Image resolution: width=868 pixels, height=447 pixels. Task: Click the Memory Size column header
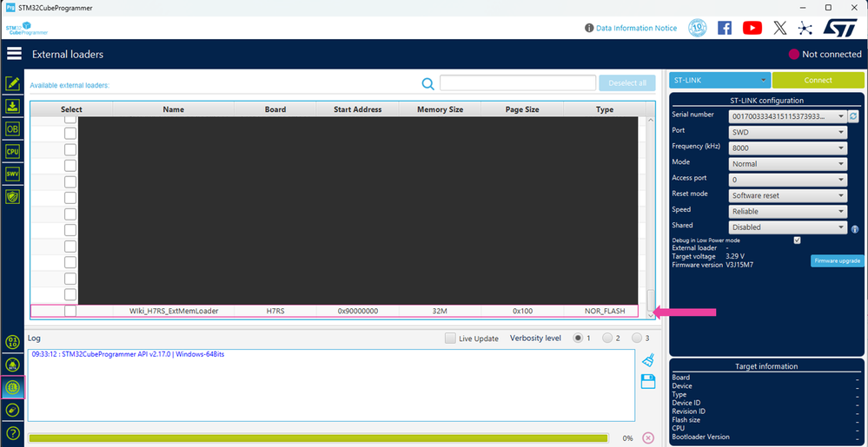[441, 109]
